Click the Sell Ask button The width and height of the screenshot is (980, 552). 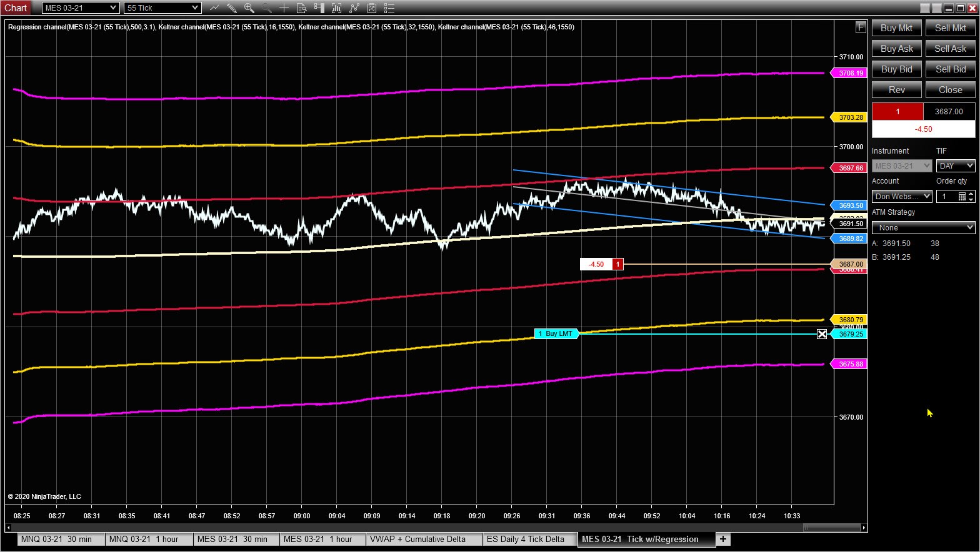950,49
